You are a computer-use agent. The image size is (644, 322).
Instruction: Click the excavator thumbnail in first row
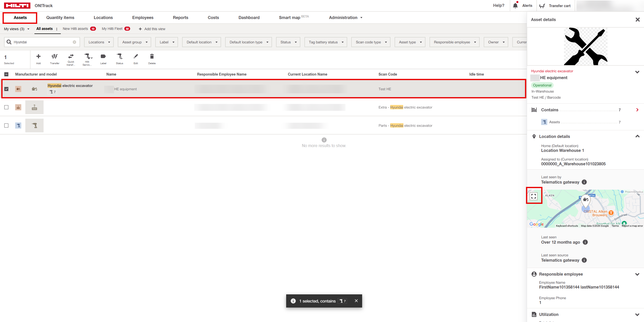(x=34, y=89)
